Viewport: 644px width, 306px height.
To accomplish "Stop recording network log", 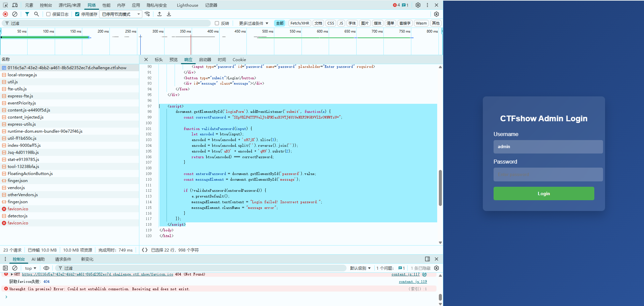I will 5,14.
